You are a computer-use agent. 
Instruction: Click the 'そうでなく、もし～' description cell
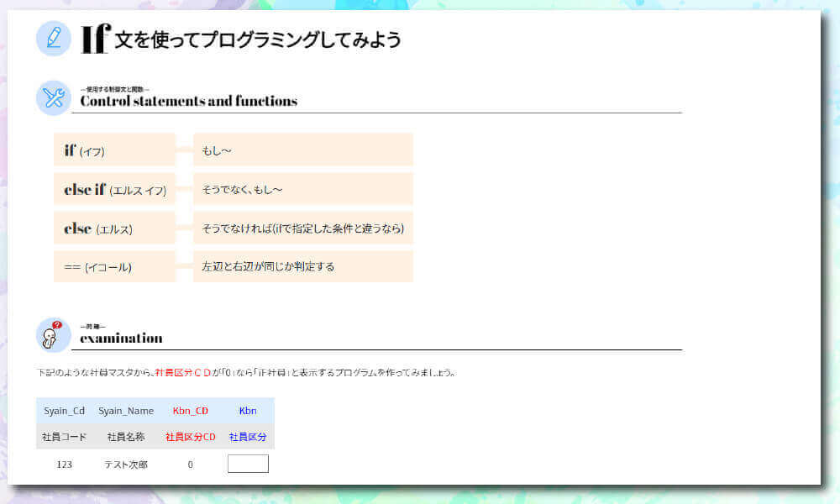point(303,188)
